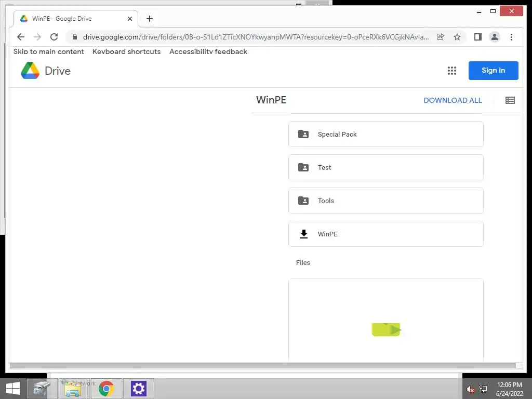Screen dimensions: 532x399
Task: Bookmark this tab with the star icon
Action: (x=457, y=37)
